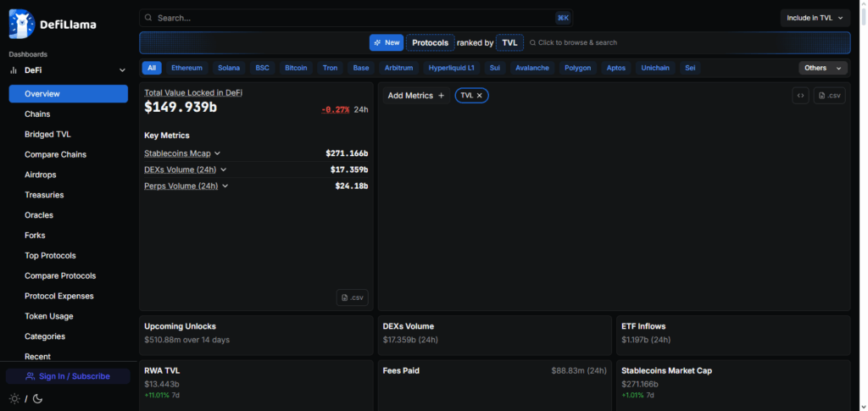Open the chart embed code icon

[x=800, y=95]
